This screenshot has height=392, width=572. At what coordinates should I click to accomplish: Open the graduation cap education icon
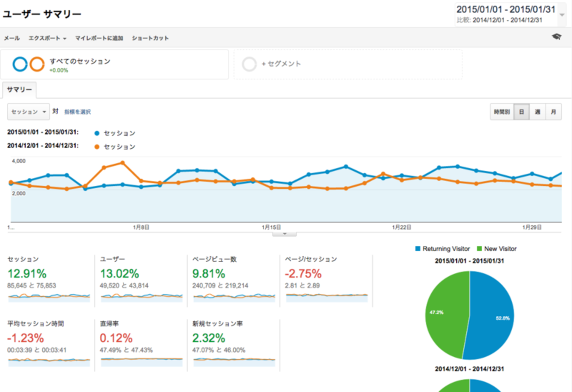click(557, 37)
